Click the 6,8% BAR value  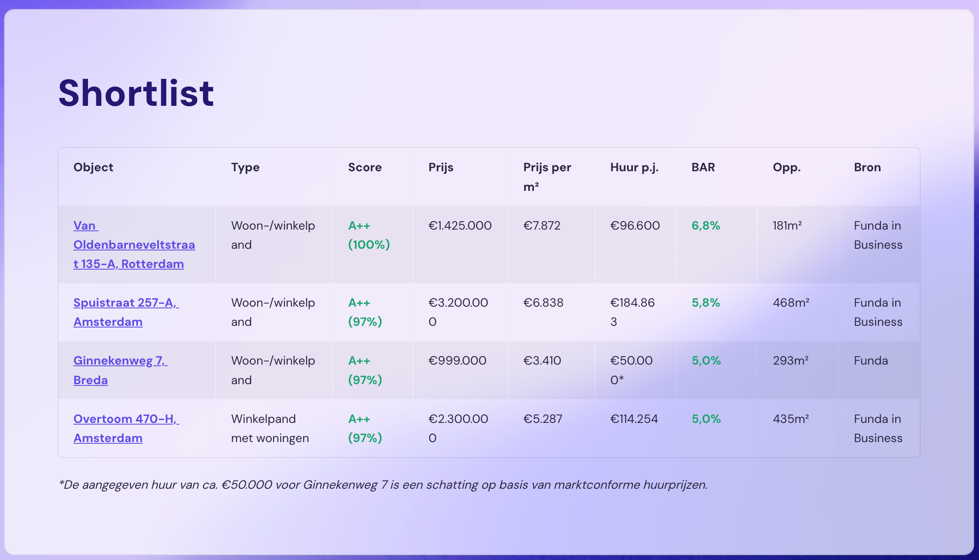tap(705, 226)
